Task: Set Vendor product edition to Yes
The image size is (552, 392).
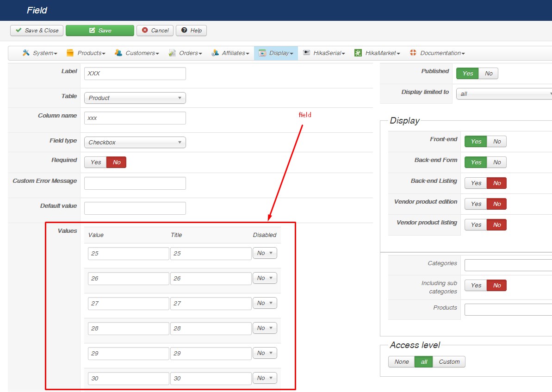Action: point(476,204)
